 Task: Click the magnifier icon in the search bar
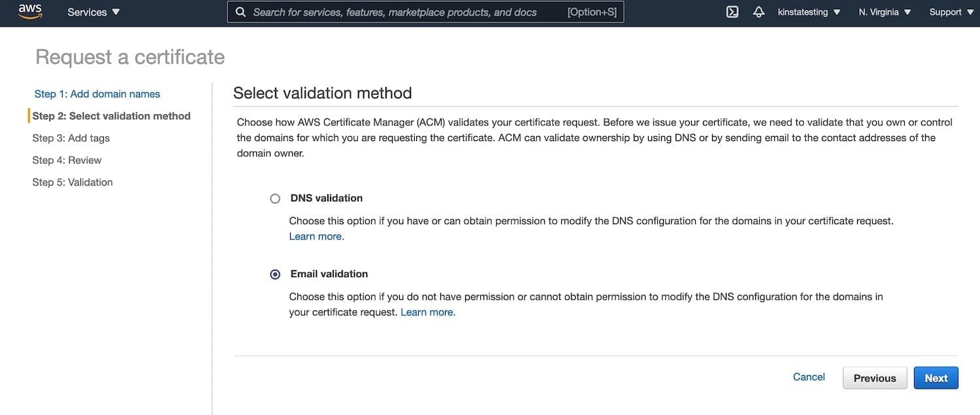(240, 12)
